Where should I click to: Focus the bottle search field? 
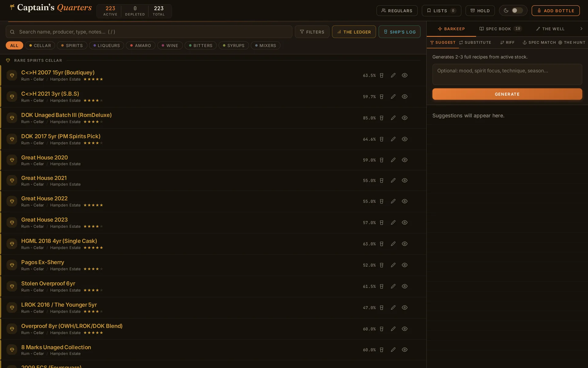tap(149, 32)
